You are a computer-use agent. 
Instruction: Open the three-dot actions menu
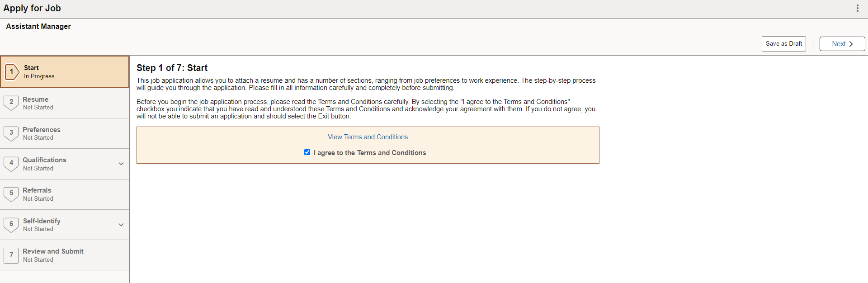(x=857, y=8)
